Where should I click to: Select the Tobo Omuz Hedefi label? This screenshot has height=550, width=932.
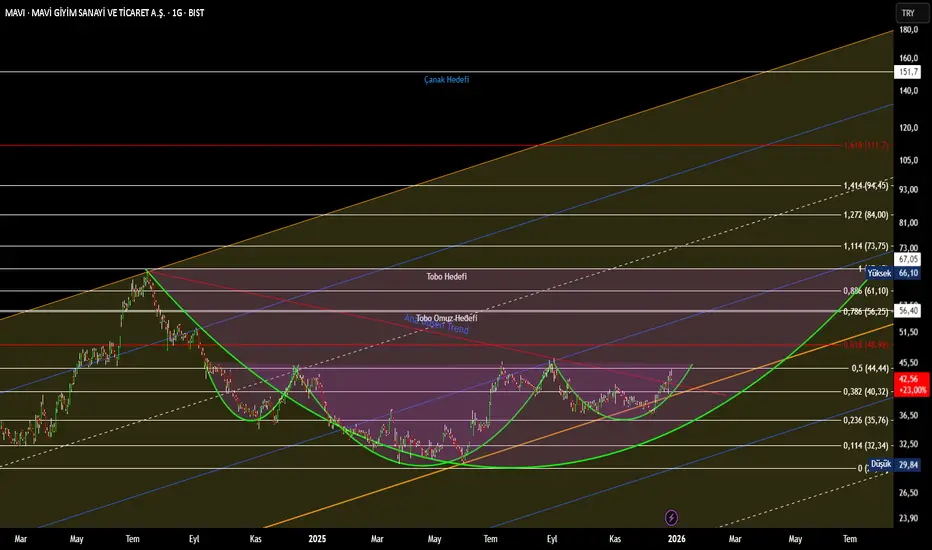pos(447,318)
